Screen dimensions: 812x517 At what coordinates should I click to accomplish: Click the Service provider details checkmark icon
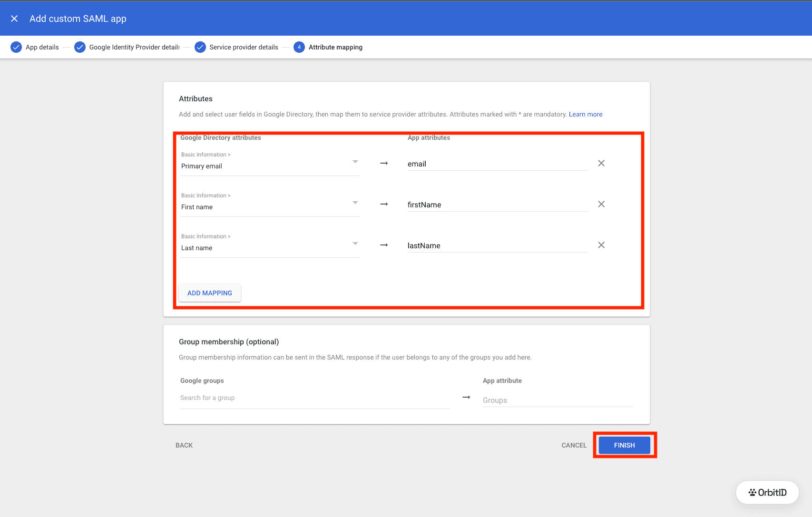[200, 47]
